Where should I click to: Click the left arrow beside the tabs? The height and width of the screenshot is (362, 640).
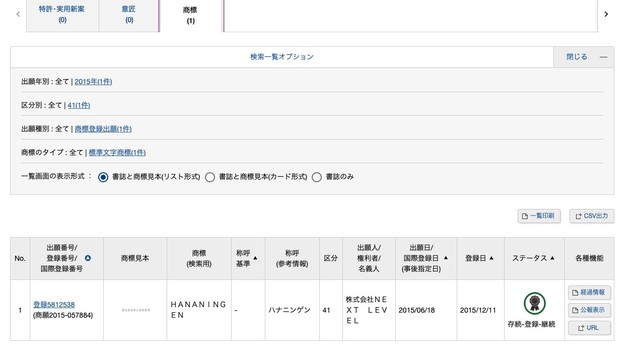18,14
